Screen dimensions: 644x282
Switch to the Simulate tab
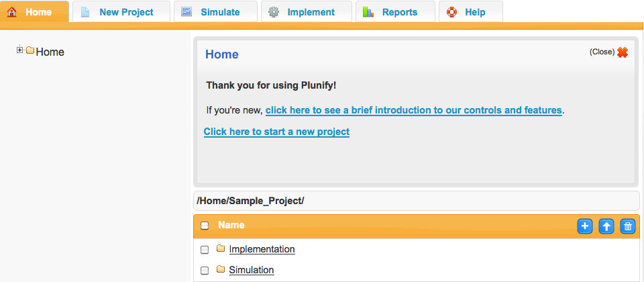click(x=215, y=11)
